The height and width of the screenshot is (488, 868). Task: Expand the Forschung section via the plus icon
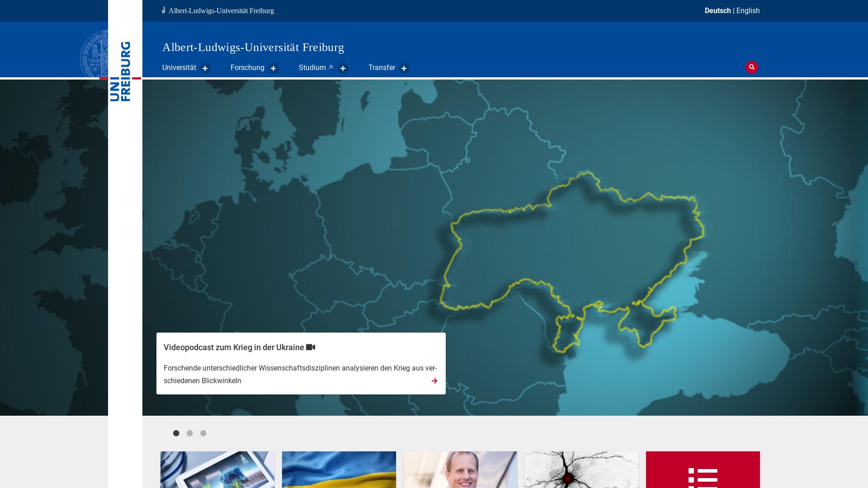273,68
